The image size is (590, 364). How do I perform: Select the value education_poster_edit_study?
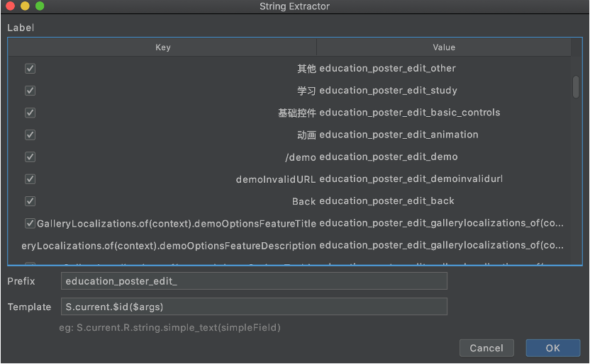click(388, 91)
